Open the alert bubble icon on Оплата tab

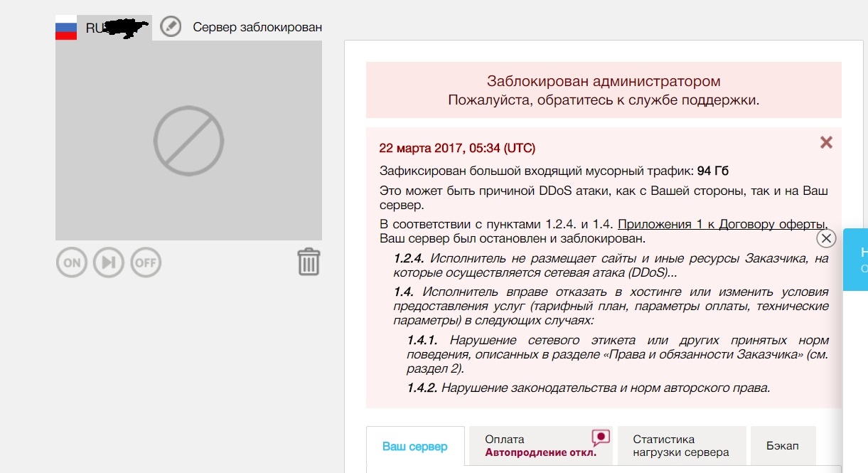pos(601,437)
